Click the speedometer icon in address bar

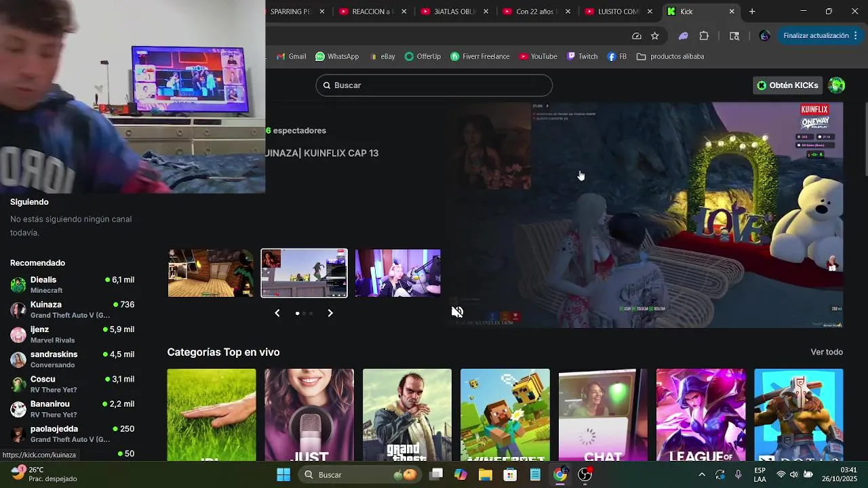tap(637, 36)
